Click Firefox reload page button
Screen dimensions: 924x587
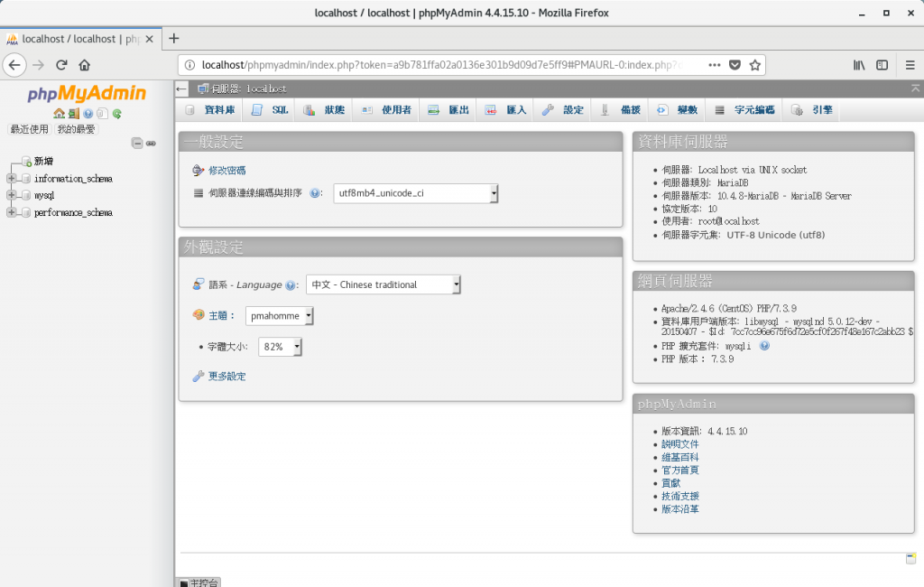click(61, 65)
